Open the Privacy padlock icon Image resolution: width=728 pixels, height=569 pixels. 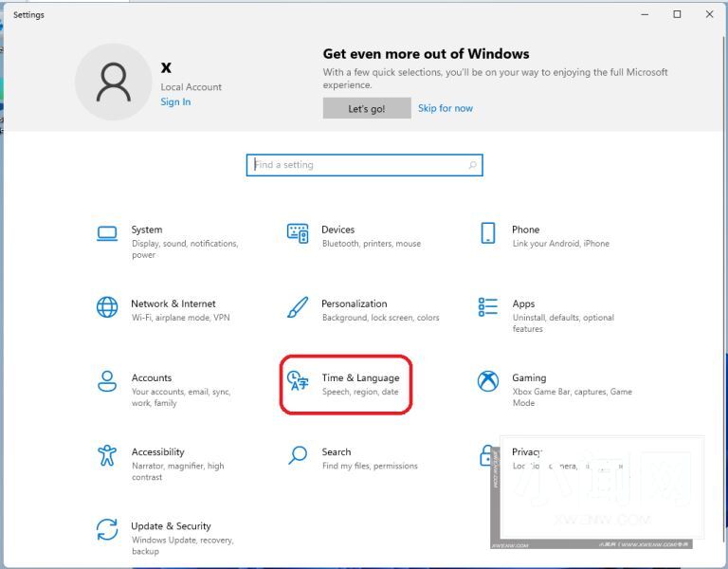click(x=486, y=455)
